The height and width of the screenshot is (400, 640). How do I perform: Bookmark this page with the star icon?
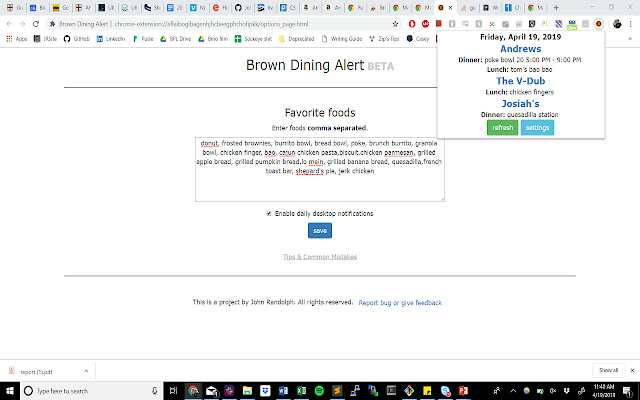point(395,24)
